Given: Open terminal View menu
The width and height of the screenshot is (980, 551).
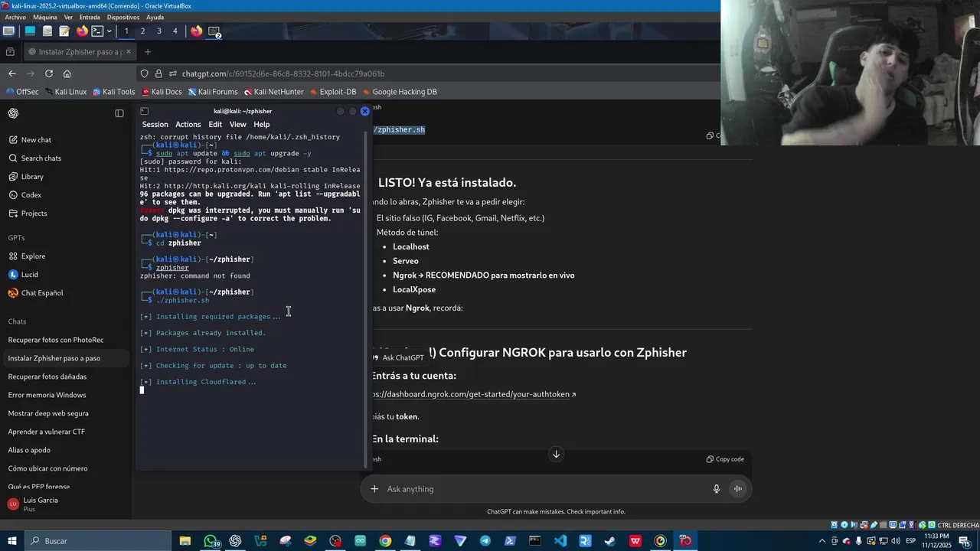Looking at the screenshot, I should tap(238, 125).
